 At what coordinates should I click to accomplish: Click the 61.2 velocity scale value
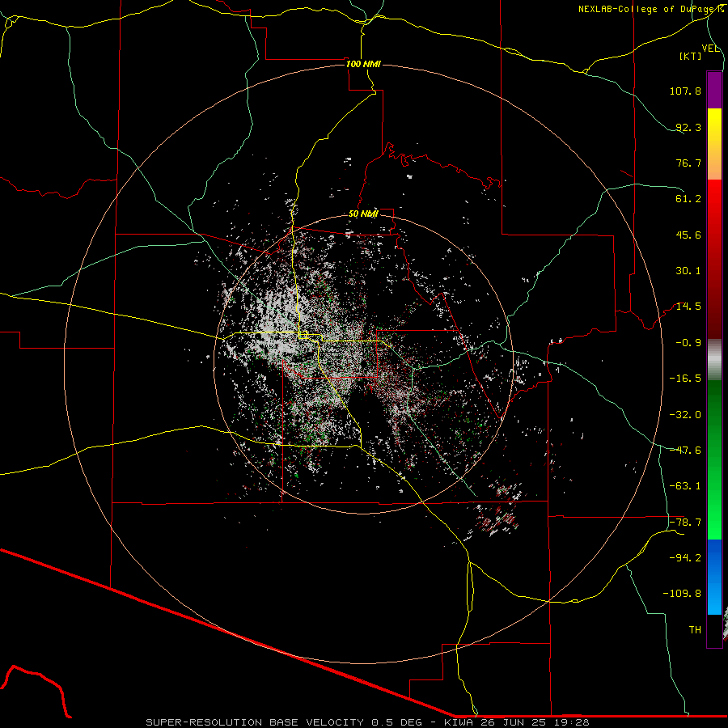coord(688,199)
